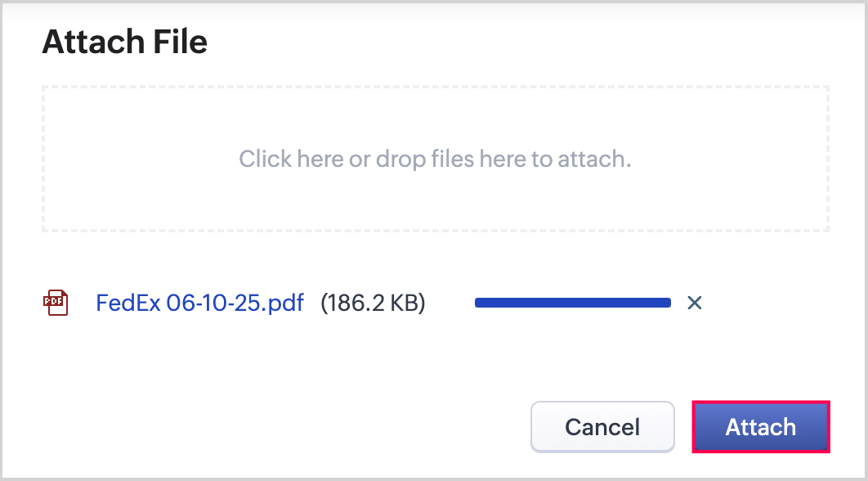Remove the FedEx 06-10-25.pdf attachment
This screenshot has height=481, width=868.
coord(695,303)
